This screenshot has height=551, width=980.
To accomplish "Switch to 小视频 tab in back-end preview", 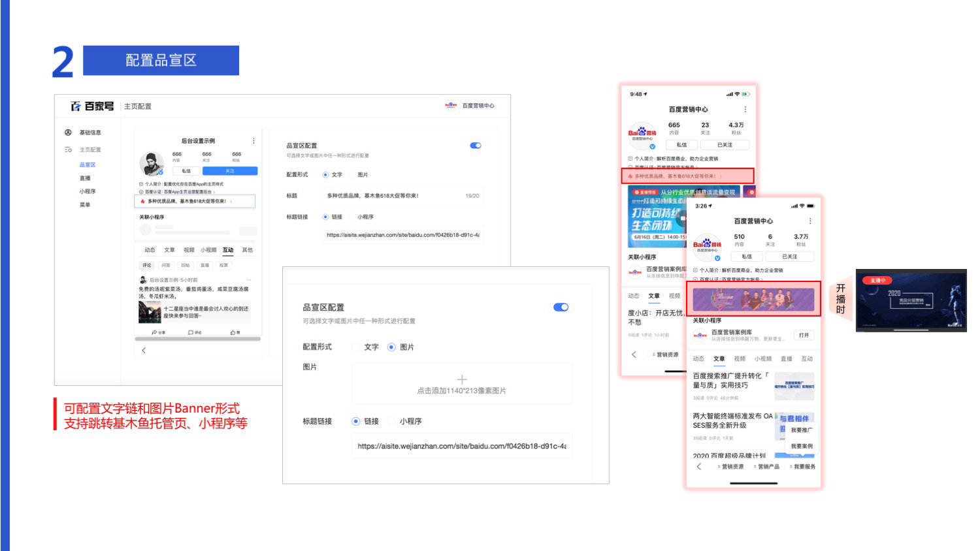I will (x=208, y=250).
